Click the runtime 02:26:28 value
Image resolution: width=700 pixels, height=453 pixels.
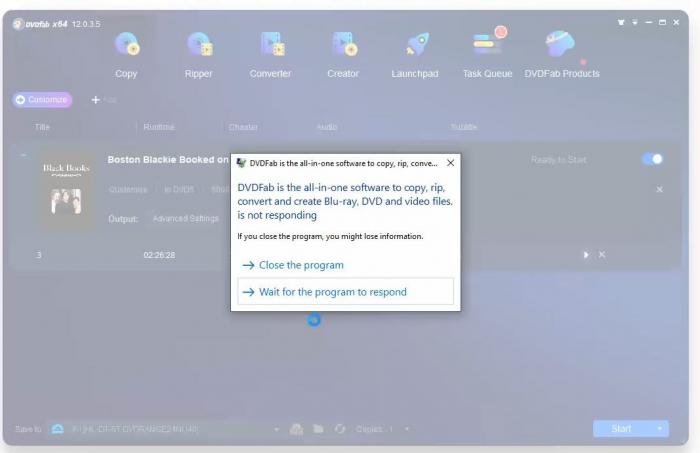[159, 255]
